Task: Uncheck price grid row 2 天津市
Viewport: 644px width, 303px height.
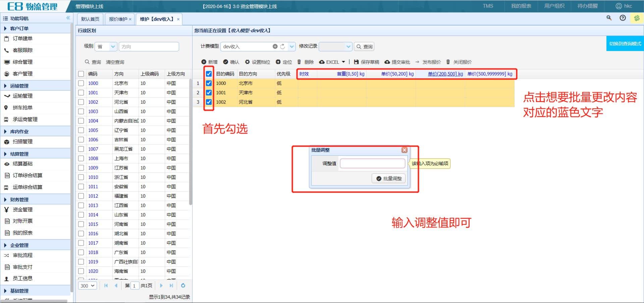Action: (x=209, y=93)
